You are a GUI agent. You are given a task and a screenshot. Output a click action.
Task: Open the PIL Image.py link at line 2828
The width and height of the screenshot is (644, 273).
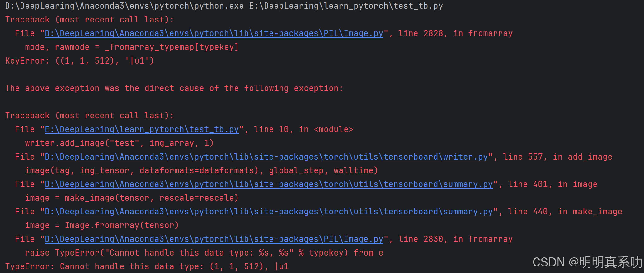[214, 33]
